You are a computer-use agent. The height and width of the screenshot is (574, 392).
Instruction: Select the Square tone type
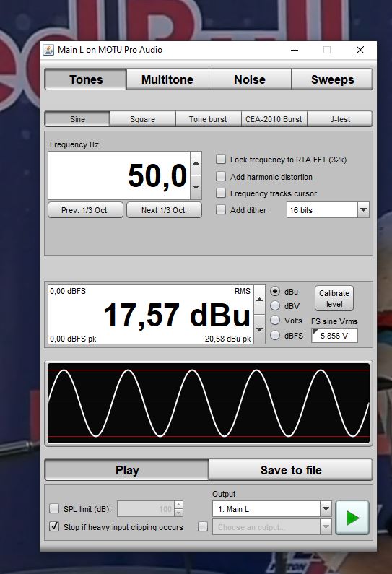[x=142, y=119]
